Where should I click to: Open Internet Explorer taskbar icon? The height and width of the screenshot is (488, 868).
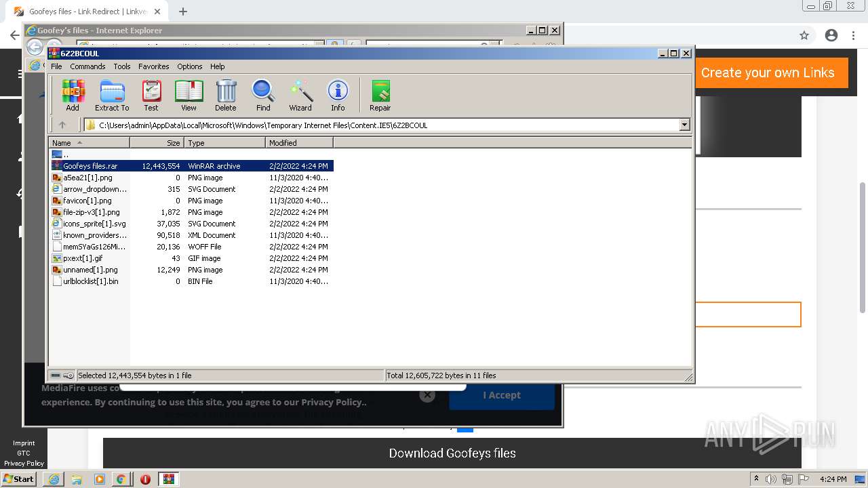tap(54, 479)
